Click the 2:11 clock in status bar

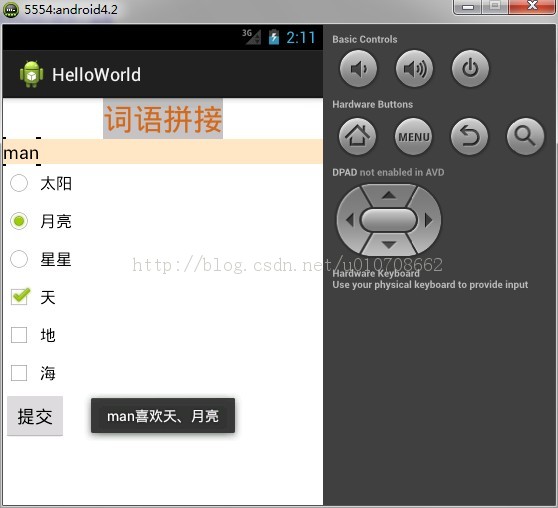coord(301,37)
